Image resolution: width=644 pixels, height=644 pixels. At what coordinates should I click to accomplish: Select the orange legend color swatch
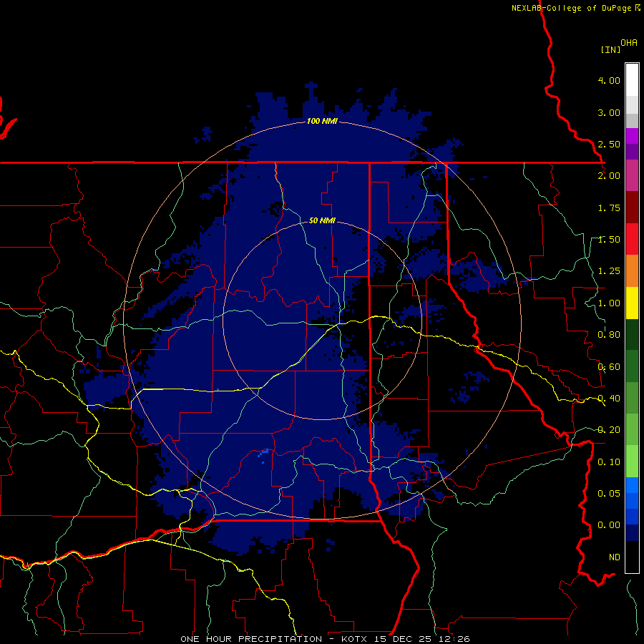click(x=632, y=271)
